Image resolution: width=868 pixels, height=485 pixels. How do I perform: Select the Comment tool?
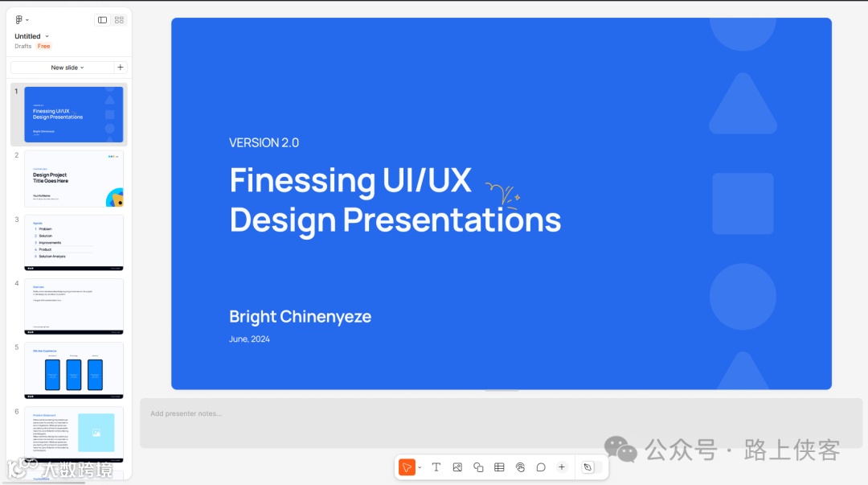(541, 467)
